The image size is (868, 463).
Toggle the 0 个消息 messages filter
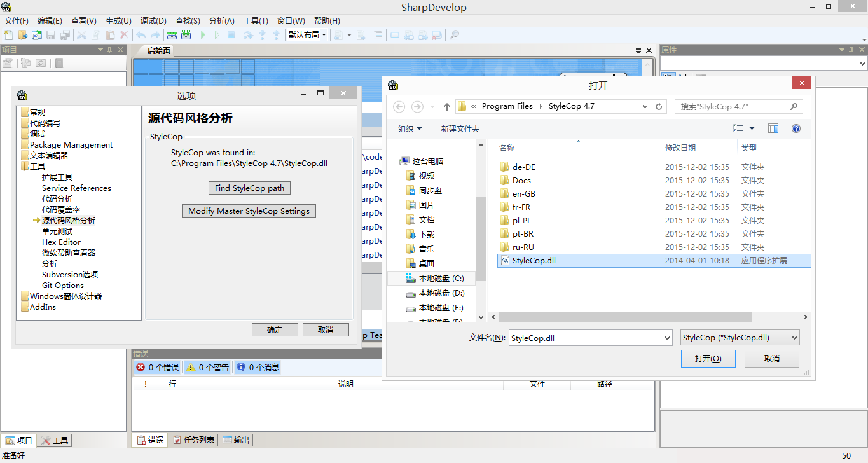[x=258, y=367]
